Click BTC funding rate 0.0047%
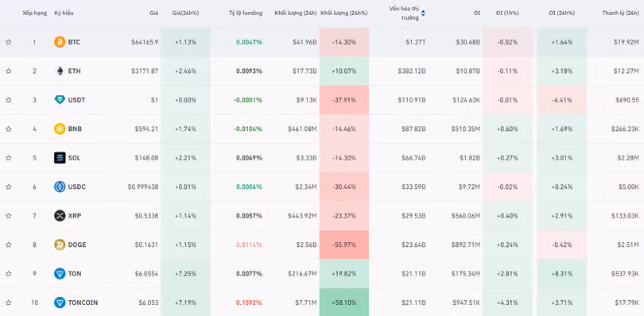644x316 pixels. [x=250, y=42]
